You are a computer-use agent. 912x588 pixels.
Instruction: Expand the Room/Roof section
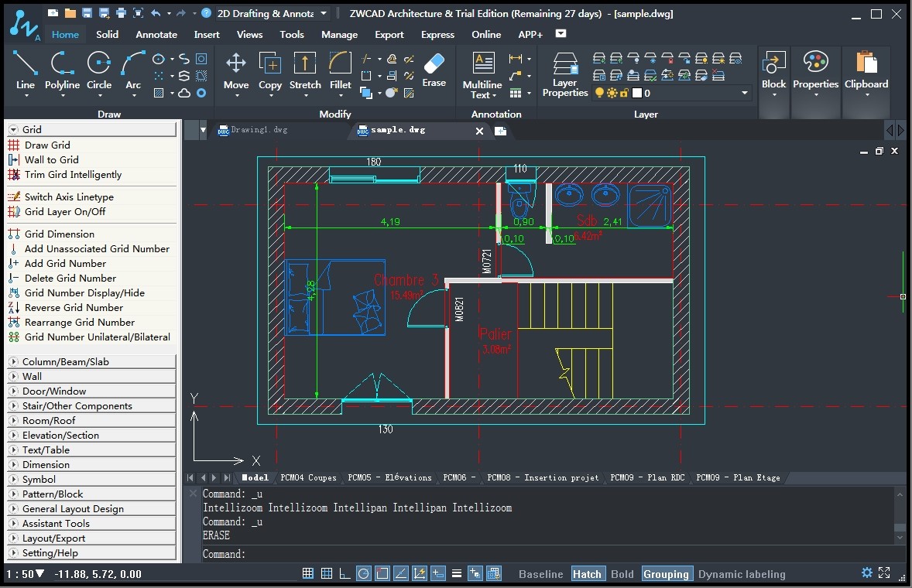[91, 420]
